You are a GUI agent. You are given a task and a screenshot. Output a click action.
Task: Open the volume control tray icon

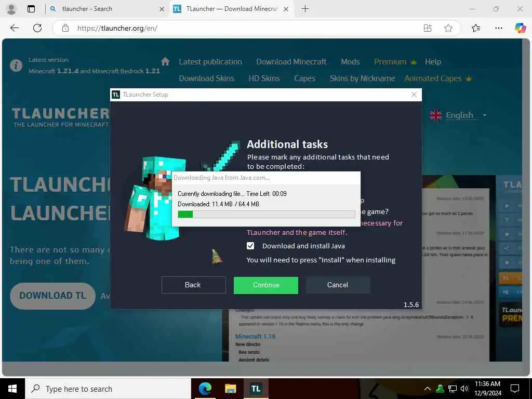tap(464, 389)
